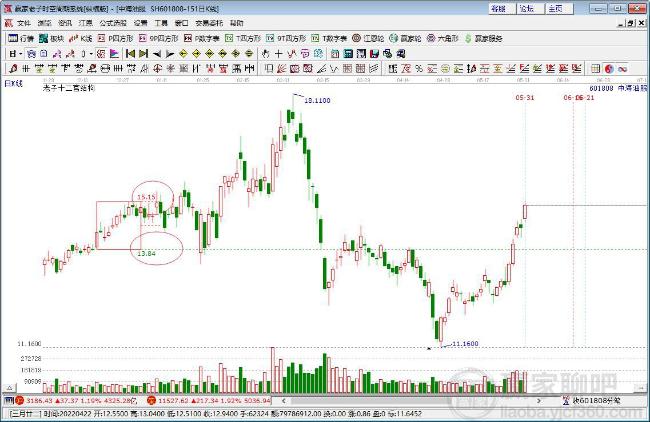The height and width of the screenshot is (422, 650).
Task: Click the 05-31 date marker
Action: click(x=525, y=97)
